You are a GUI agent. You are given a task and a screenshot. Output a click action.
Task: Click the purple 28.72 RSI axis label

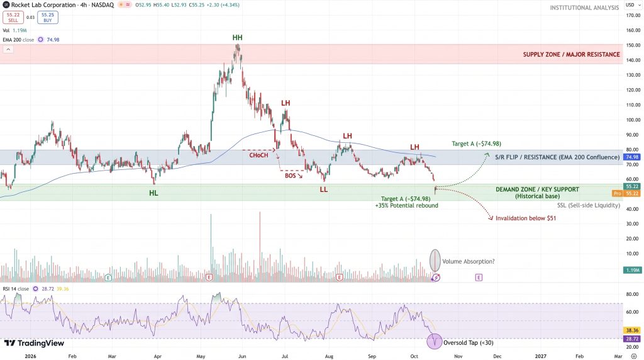(632, 339)
